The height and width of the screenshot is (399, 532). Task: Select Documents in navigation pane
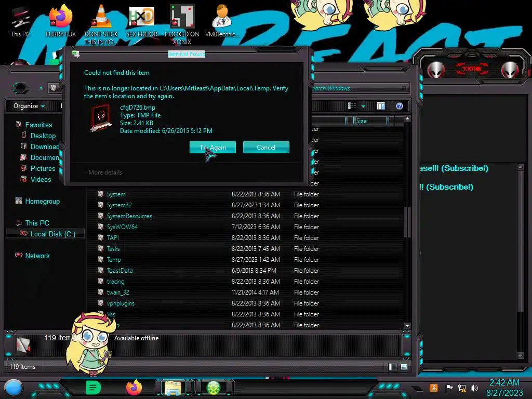(x=40, y=157)
